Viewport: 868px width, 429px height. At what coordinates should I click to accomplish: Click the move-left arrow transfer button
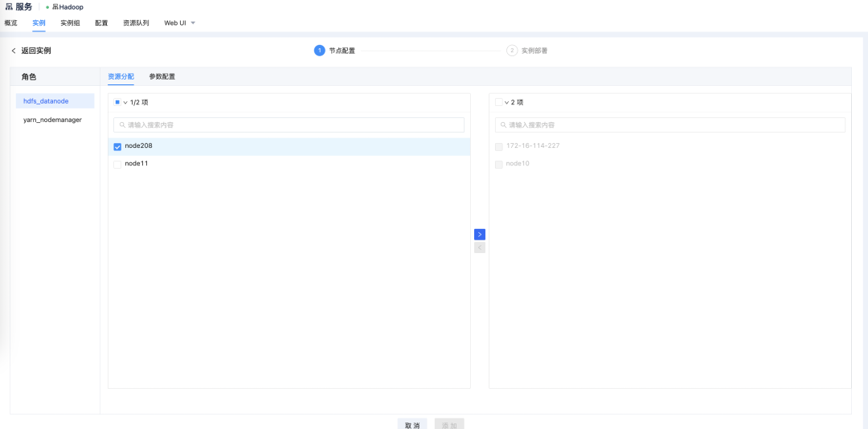[x=479, y=247]
